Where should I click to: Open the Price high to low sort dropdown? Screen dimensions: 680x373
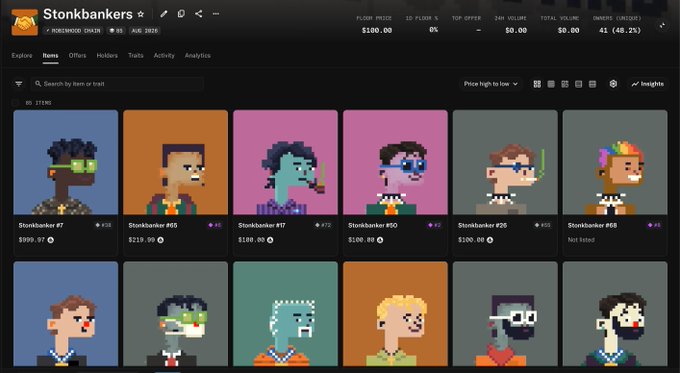point(490,84)
